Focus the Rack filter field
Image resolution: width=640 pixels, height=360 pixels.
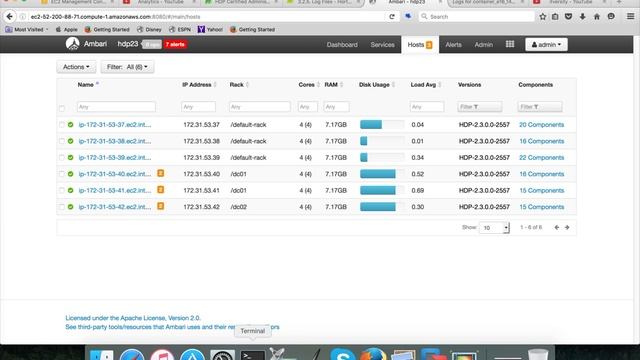(260, 107)
